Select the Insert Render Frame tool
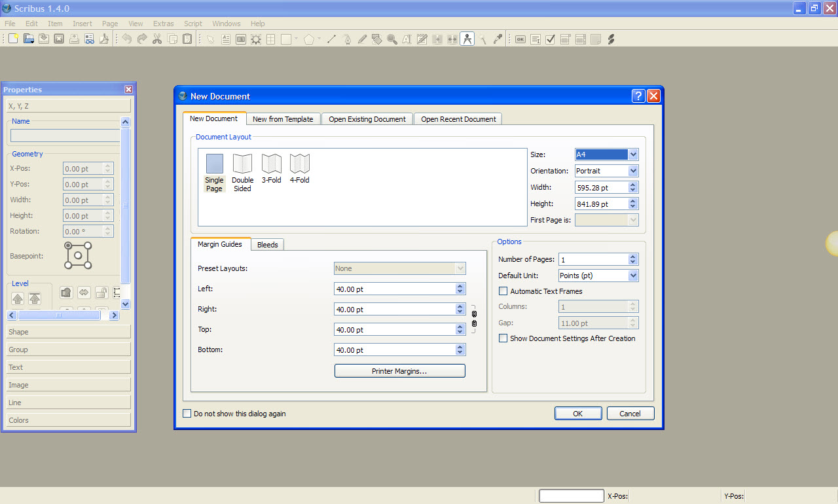Screen dimensions: 838x504 pyautogui.click(x=256, y=39)
